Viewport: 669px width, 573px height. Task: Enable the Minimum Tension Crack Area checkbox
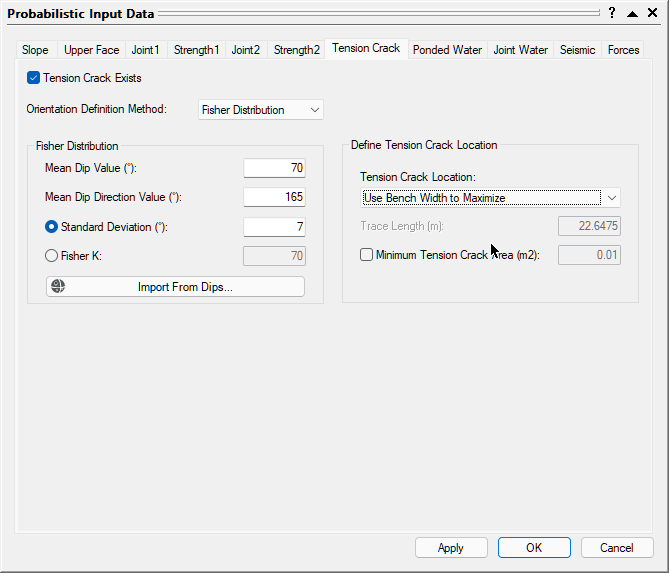[366, 255]
